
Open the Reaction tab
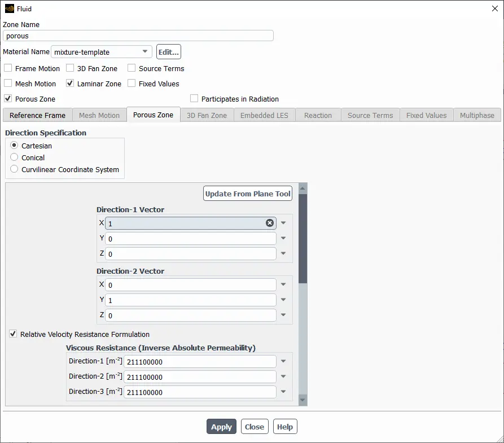pyautogui.click(x=318, y=115)
